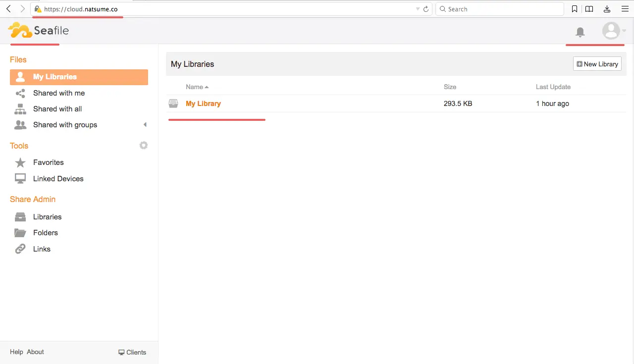634x364 pixels.
Task: Open Share Admin Libraries
Action: tap(48, 217)
